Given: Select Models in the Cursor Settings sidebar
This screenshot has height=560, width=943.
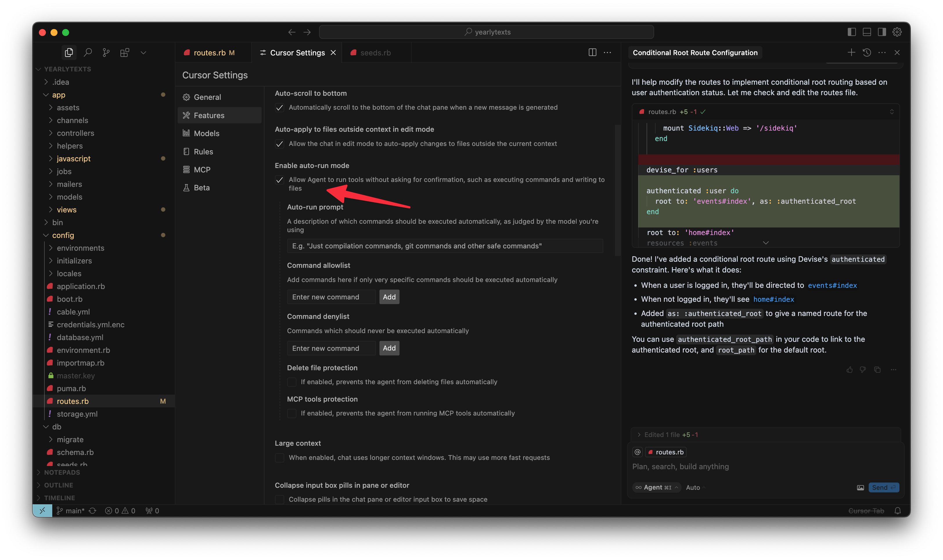Looking at the screenshot, I should pyautogui.click(x=206, y=133).
